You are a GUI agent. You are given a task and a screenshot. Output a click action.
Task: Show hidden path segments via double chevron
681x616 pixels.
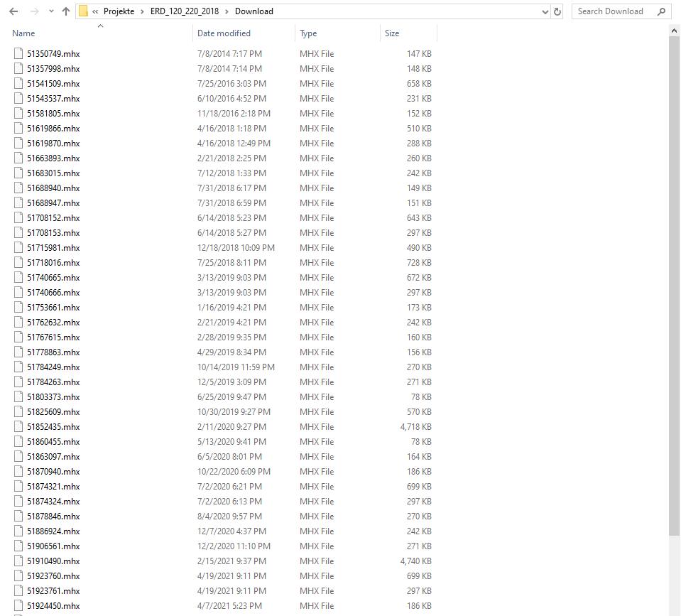click(x=95, y=12)
